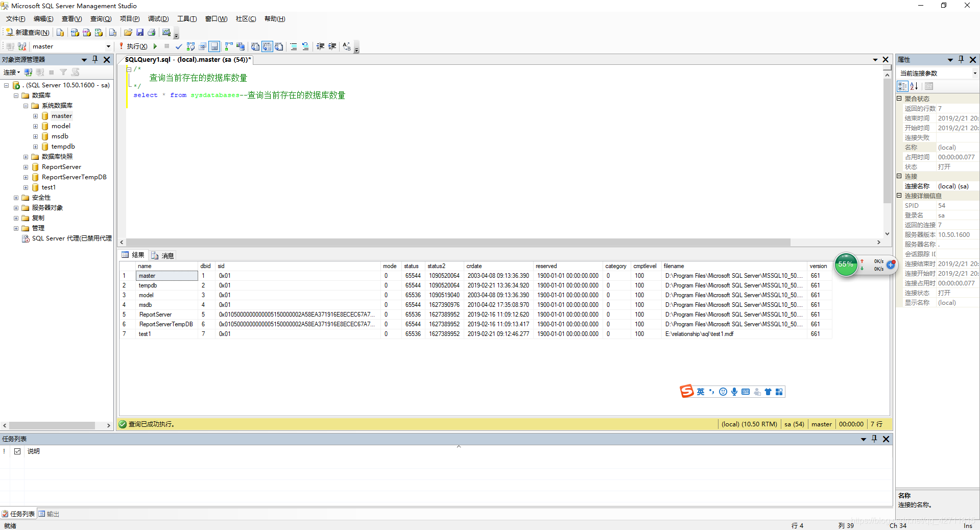Click the Comment out selected lines icon
The height and width of the screenshot is (530, 980).
[x=294, y=46]
